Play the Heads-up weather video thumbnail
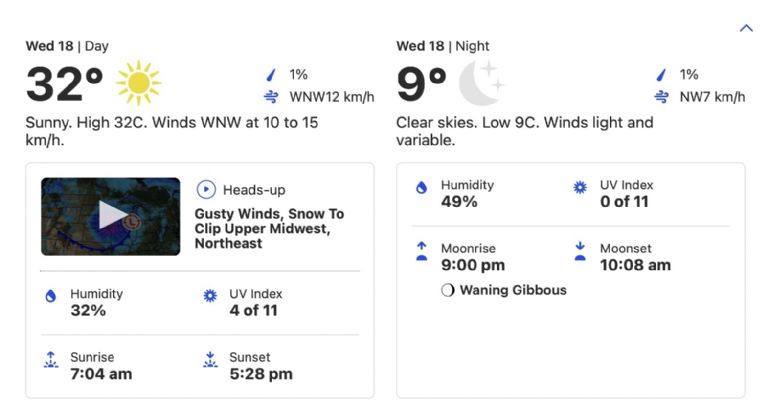Image resolution: width=768 pixels, height=414 pixels. tap(110, 216)
